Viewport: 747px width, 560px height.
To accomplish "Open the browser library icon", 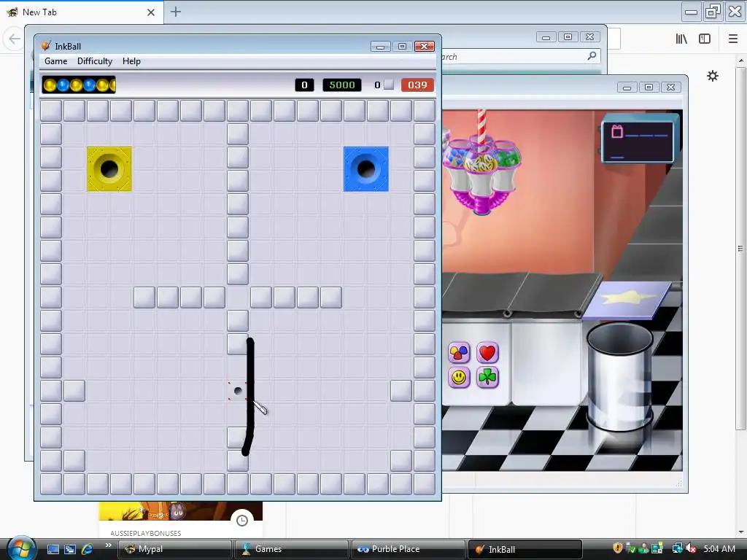I will [681, 39].
